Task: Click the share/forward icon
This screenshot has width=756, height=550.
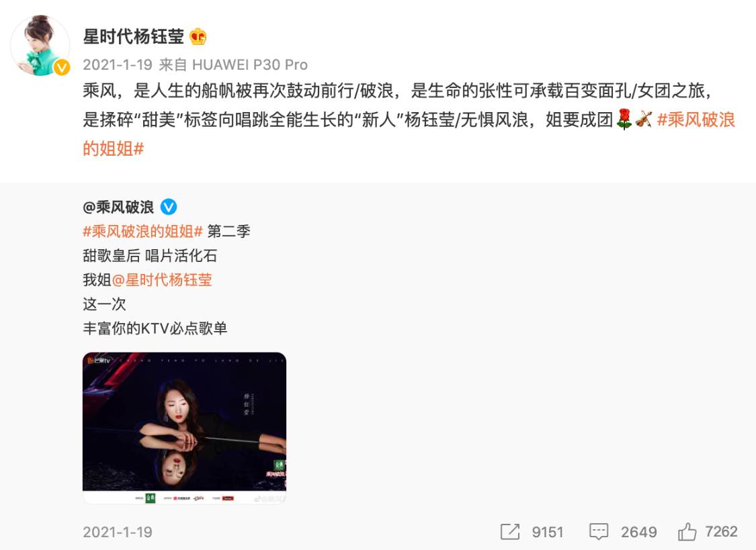Action: (x=510, y=532)
